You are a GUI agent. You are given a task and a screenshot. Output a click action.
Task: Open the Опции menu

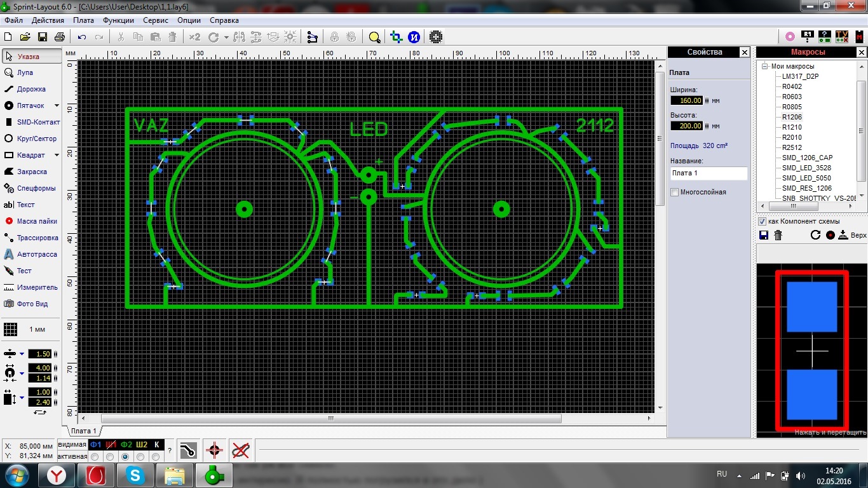(x=189, y=20)
